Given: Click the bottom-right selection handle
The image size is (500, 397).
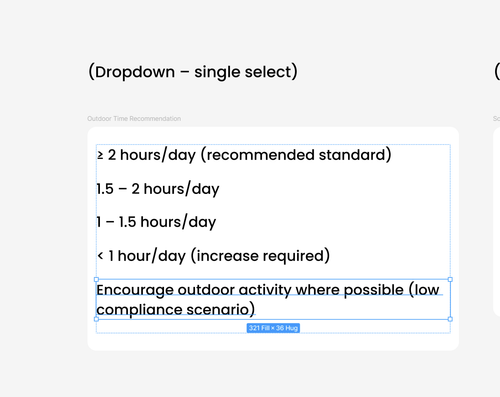Looking at the screenshot, I should coord(450,319).
